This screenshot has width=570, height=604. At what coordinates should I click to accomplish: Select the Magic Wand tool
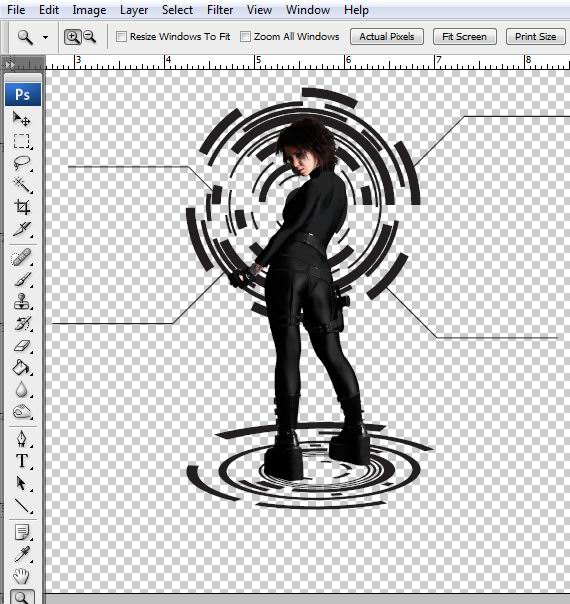(x=22, y=185)
